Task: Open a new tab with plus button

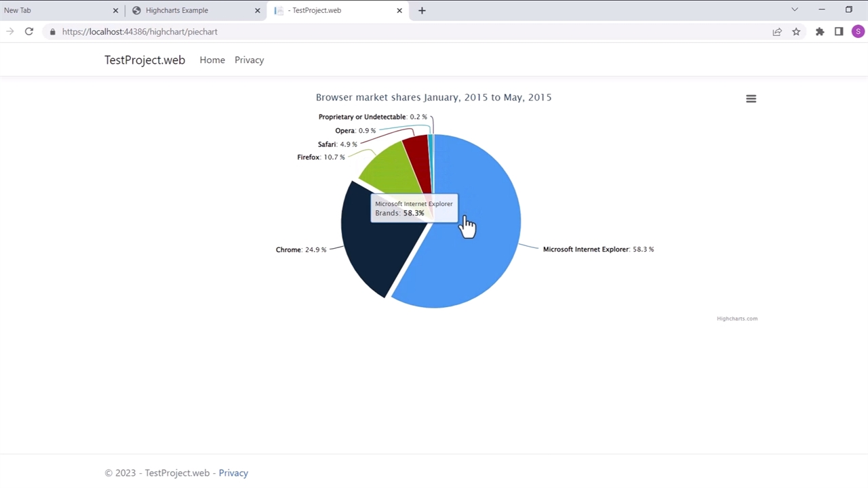Action: coord(422,10)
